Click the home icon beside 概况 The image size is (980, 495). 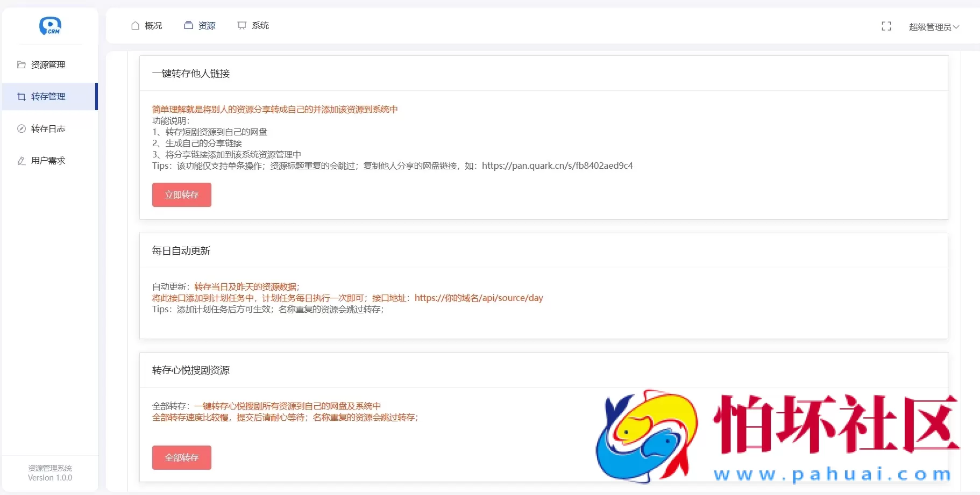(134, 25)
